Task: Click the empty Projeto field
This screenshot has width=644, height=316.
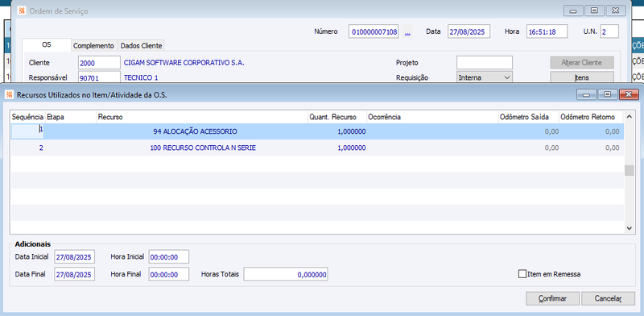Action: [x=485, y=63]
